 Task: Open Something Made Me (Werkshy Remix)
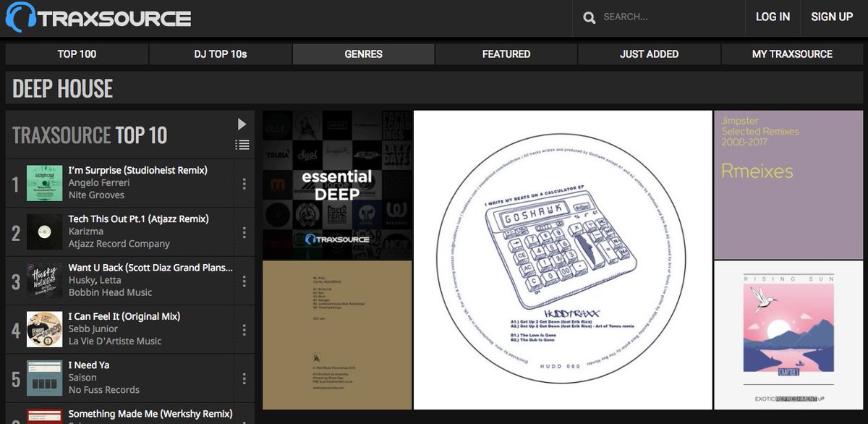coord(150,414)
